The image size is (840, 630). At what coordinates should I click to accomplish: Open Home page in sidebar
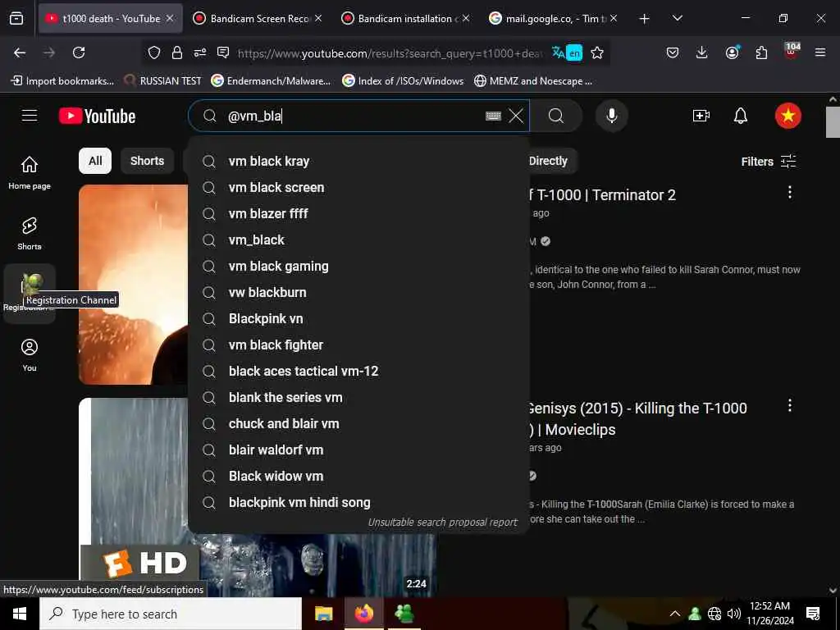30,172
